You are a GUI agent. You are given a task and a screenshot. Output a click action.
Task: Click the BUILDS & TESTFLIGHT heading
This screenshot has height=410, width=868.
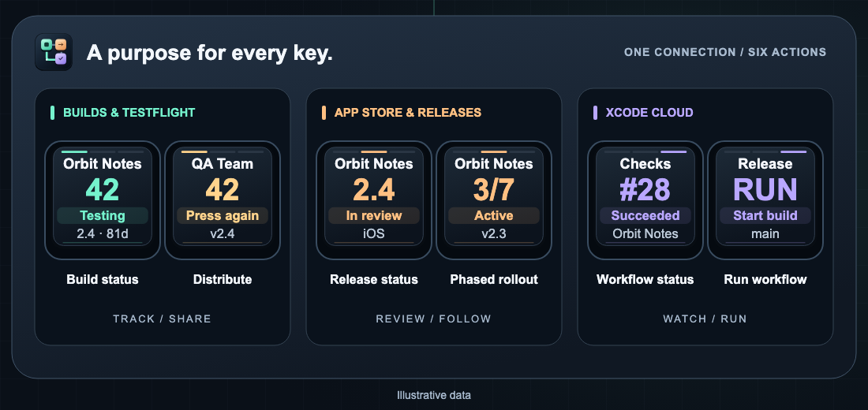point(129,113)
